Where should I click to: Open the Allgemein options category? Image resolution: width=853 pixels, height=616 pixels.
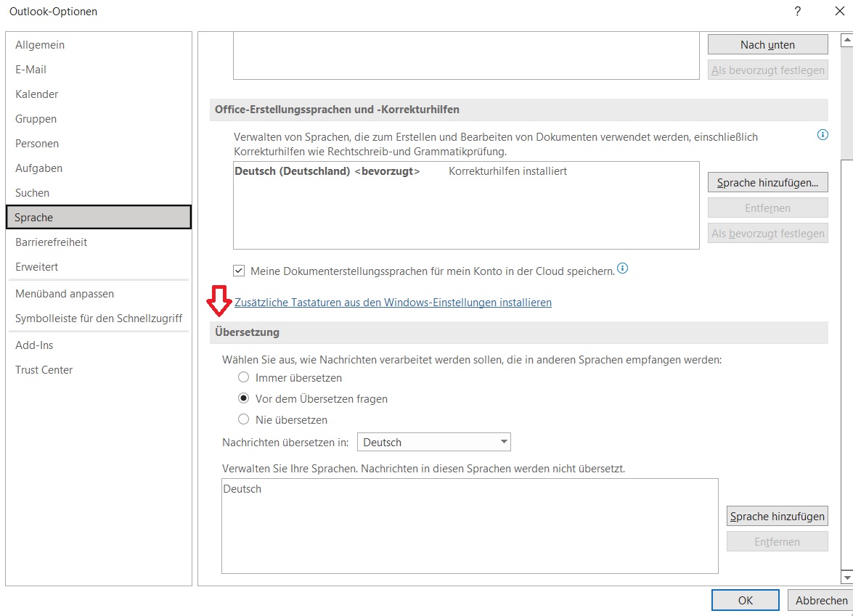[99, 45]
